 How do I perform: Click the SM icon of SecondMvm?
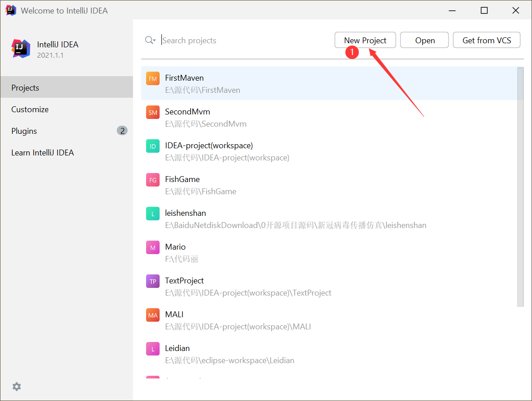click(153, 113)
